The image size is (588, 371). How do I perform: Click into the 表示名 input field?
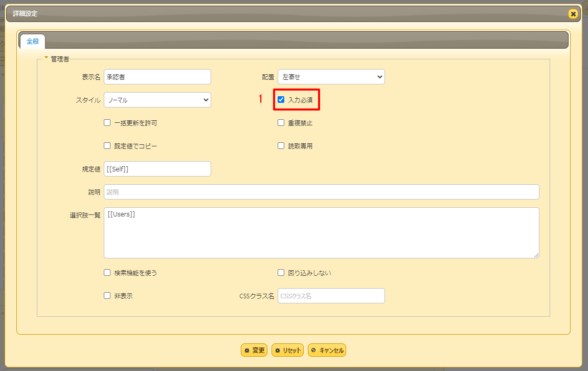pyautogui.click(x=157, y=77)
